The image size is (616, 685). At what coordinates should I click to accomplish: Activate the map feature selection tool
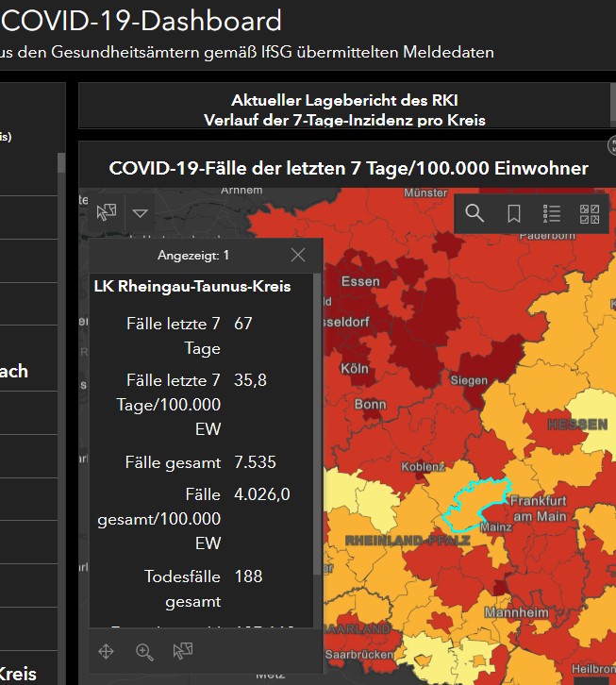click(x=106, y=212)
